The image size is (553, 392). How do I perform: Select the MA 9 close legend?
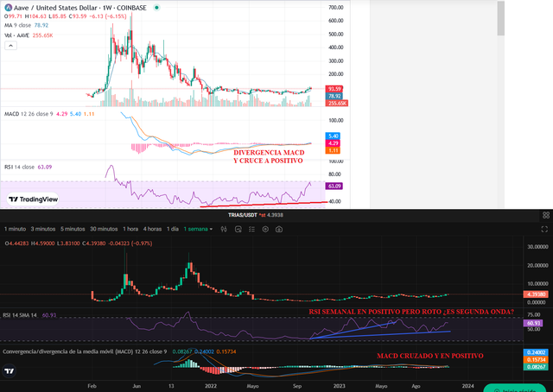[27, 25]
